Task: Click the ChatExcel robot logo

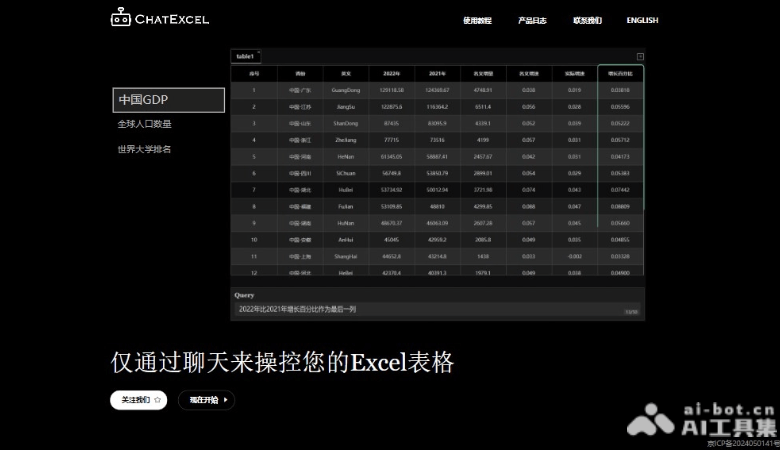Action: point(120,17)
